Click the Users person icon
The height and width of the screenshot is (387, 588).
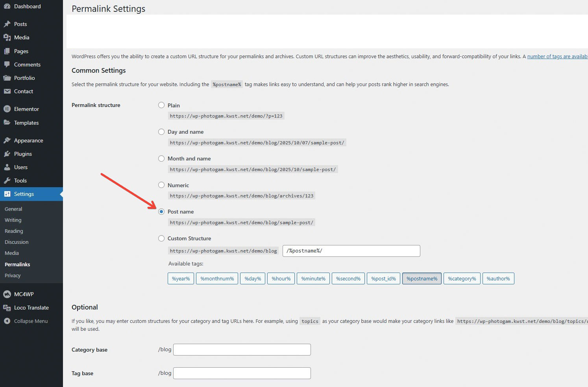coord(7,167)
